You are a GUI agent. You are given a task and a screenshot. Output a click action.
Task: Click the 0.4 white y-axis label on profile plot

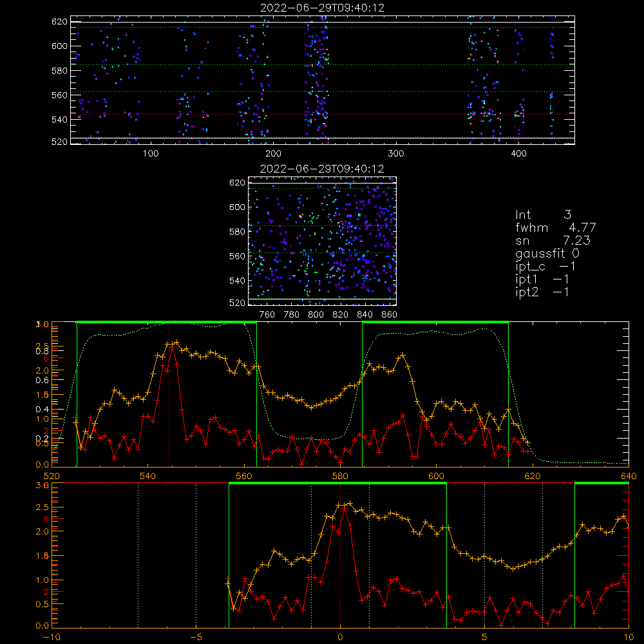tap(43, 410)
